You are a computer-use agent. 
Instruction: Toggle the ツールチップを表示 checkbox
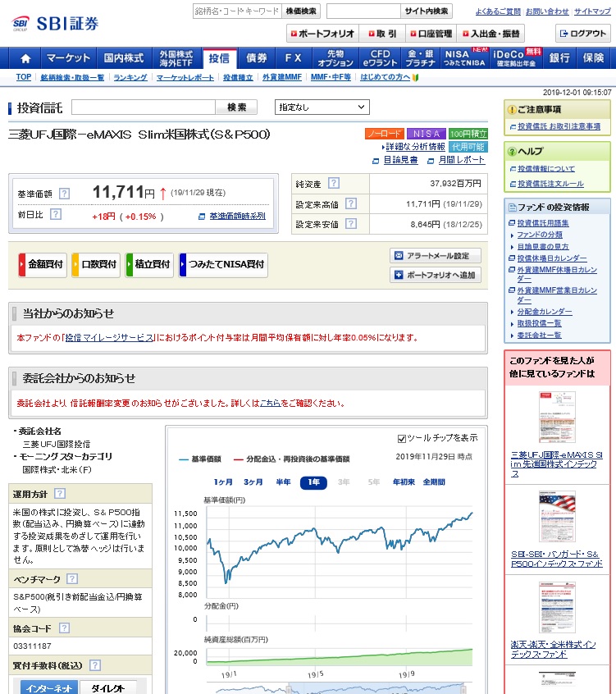click(402, 439)
